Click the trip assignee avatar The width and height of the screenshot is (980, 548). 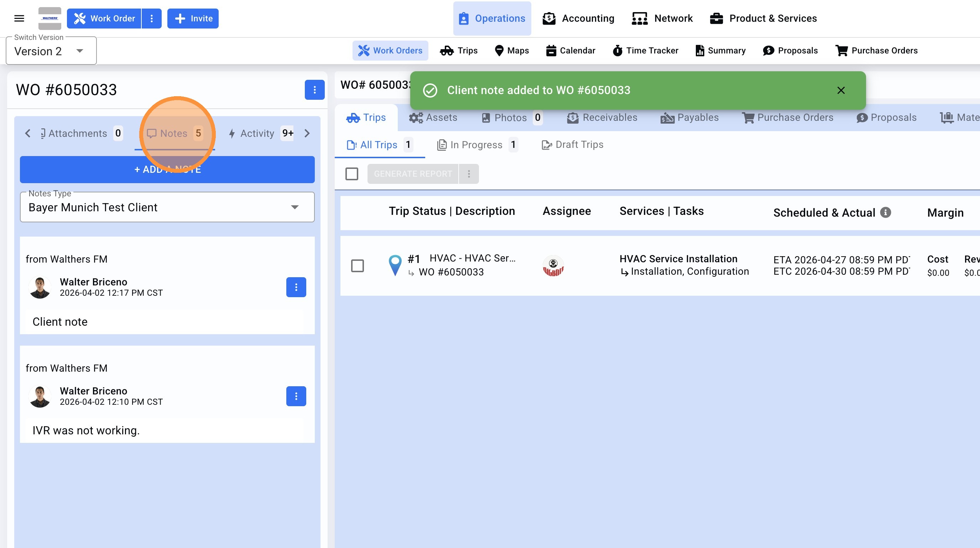pos(553,266)
